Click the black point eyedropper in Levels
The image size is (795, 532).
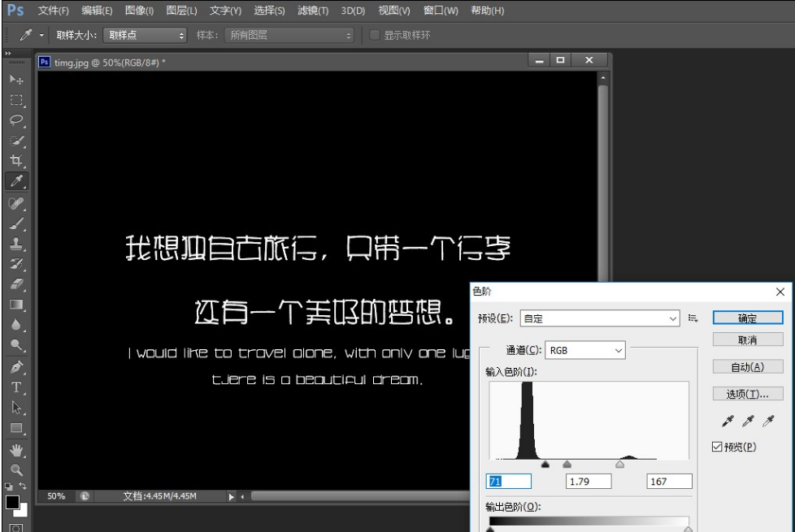point(728,421)
